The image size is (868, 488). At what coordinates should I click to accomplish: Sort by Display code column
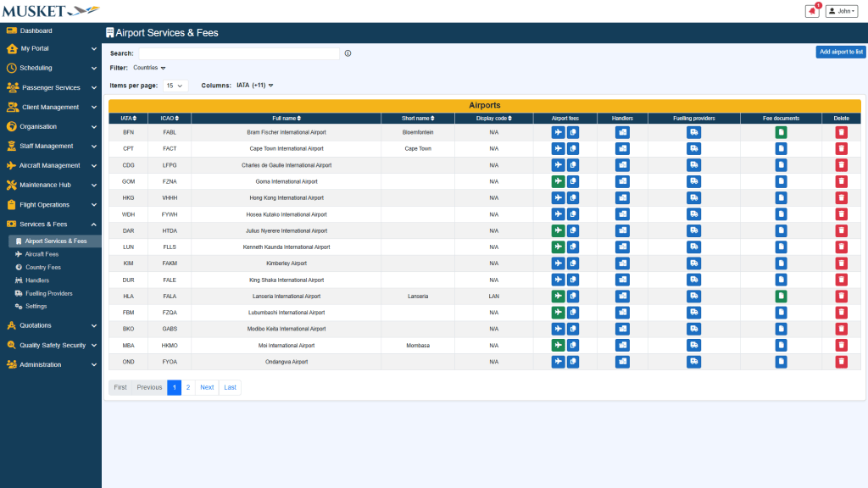click(x=493, y=118)
